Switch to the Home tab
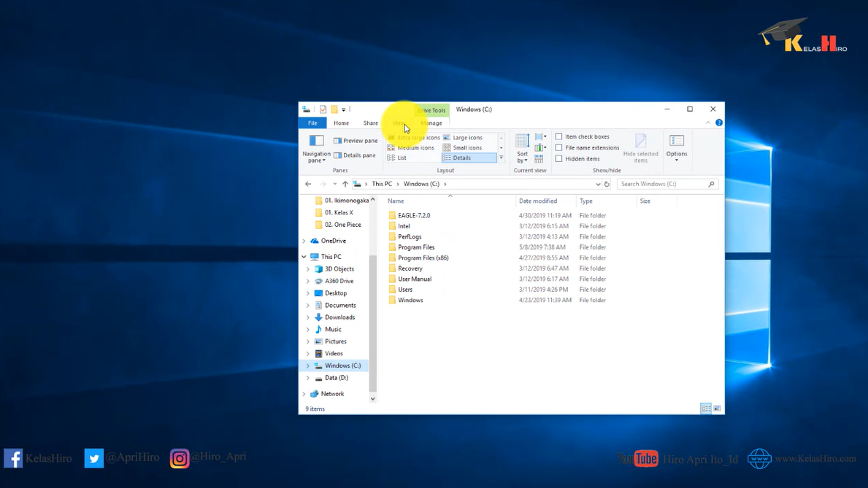The image size is (868, 488). pos(341,123)
